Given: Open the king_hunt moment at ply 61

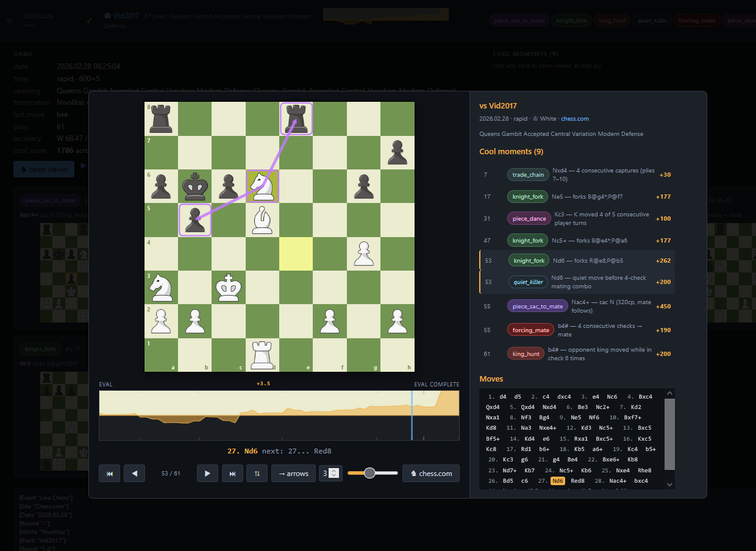Looking at the screenshot, I should coord(577,354).
